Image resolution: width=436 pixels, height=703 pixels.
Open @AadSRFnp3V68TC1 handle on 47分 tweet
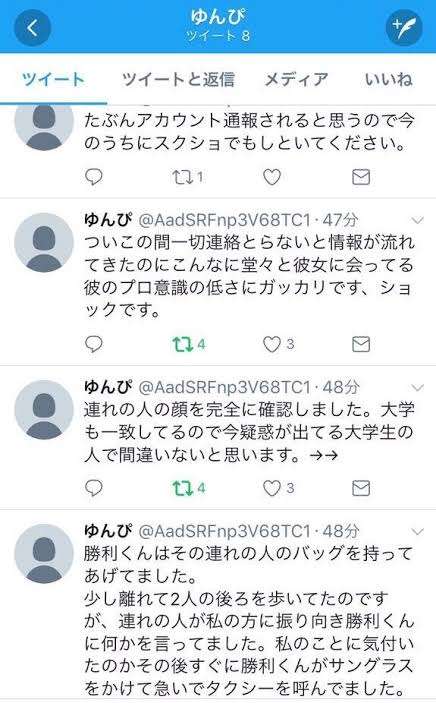(225, 220)
